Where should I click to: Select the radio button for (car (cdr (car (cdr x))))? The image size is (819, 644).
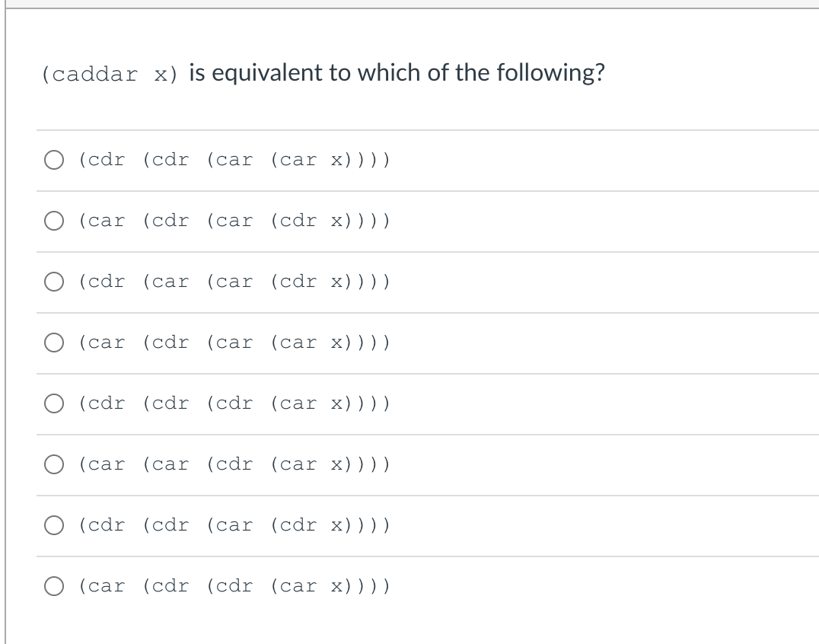point(54,220)
